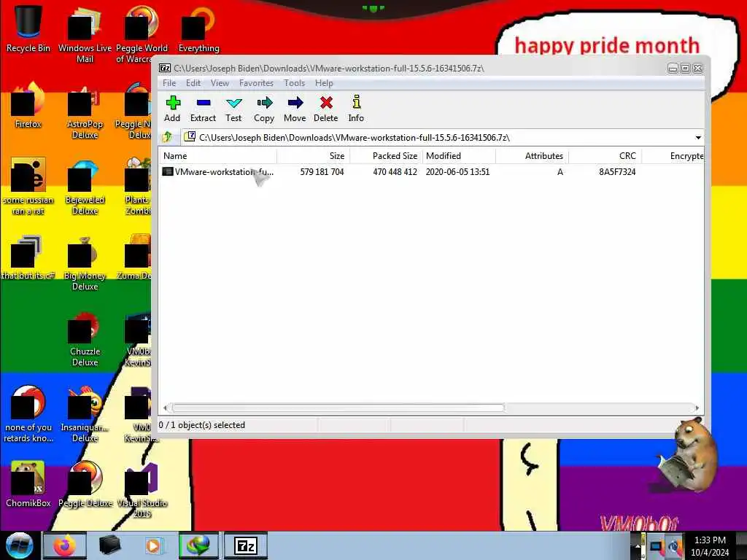Click the scroll right arrow
The width and height of the screenshot is (747, 560).
697,408
